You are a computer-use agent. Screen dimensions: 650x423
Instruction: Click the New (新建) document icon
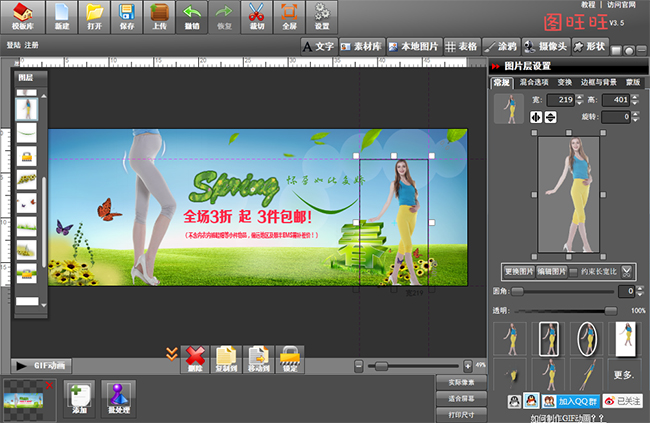click(61, 17)
